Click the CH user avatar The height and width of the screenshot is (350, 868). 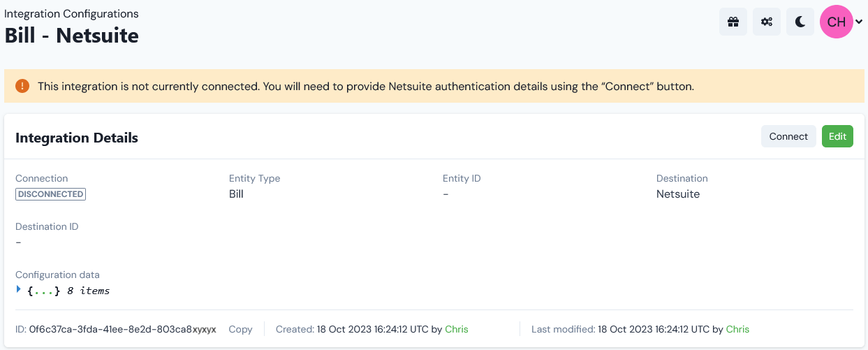837,22
